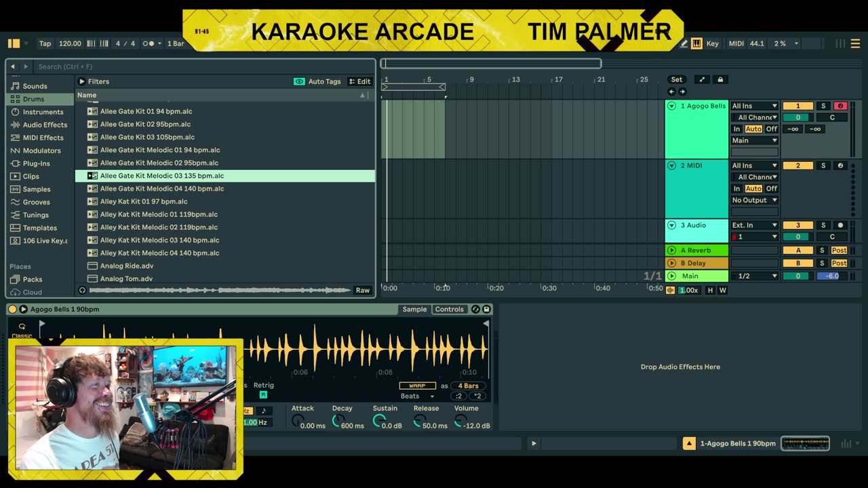
Task: Toggle arm recording on track 3 Audio
Action: [840, 225]
